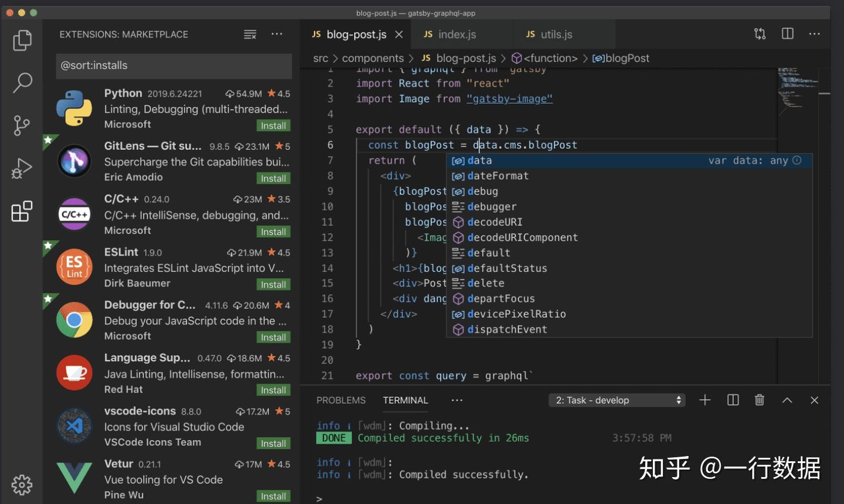This screenshot has height=504, width=844.
Task: Choose the 'debugger' keyword suggestion
Action: pyautogui.click(x=629, y=206)
